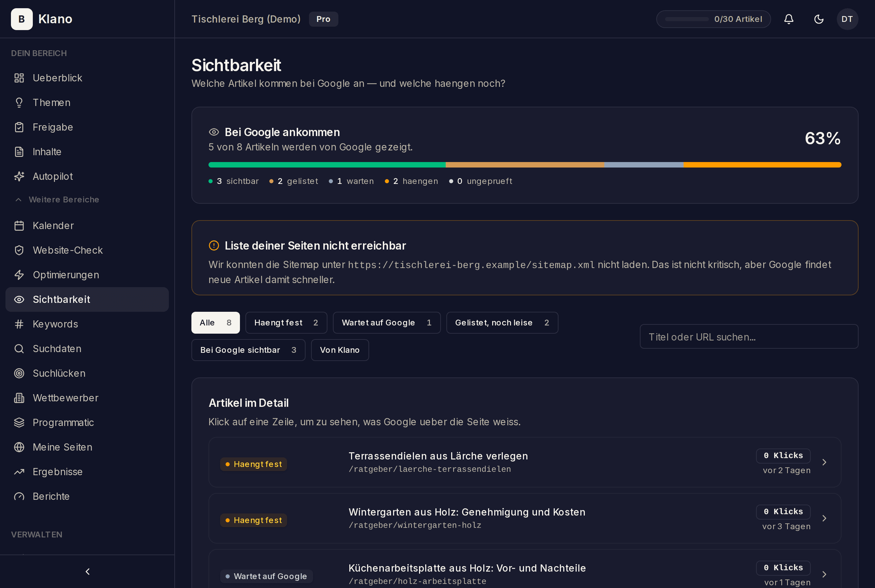Open Autopilot page
Screen dimensions: 875x588
tap(87, 177)
